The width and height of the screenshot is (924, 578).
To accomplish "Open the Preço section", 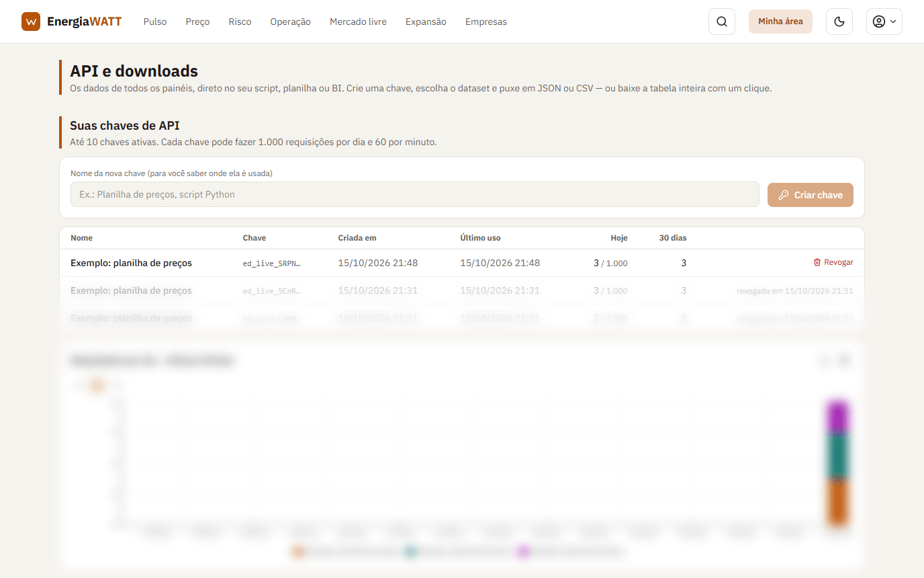I will [x=197, y=22].
